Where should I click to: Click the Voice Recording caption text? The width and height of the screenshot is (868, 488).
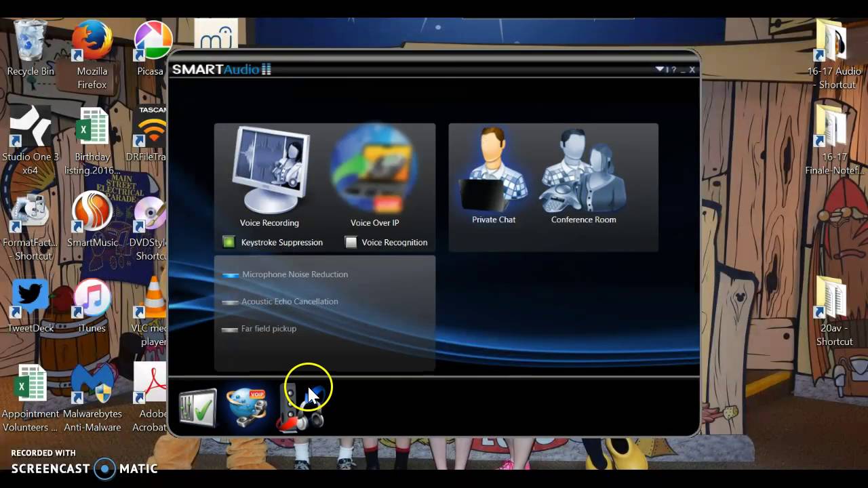pyautogui.click(x=269, y=223)
